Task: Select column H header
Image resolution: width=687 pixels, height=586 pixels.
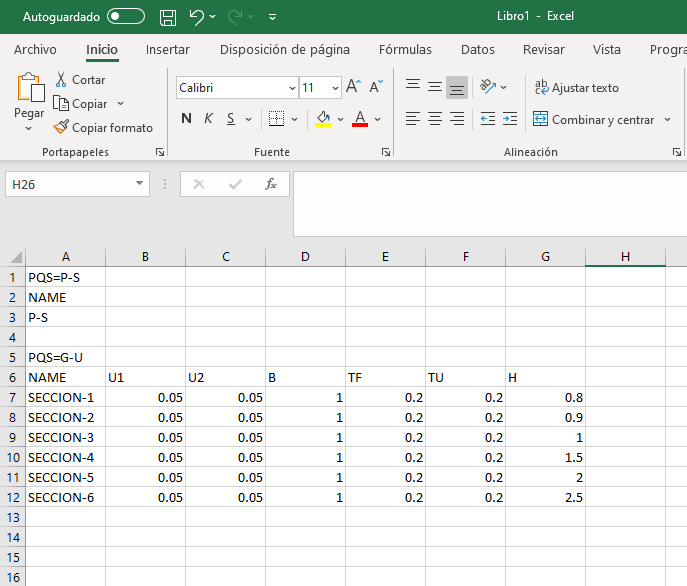Action: coord(625,257)
